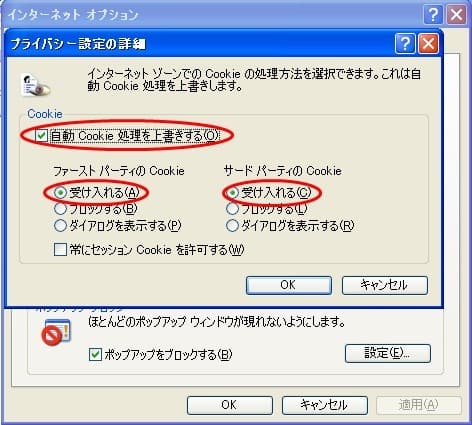Screen dimensions: 472x425
Task: Select third-party ダイアログを表示する(R) radio button
Action: [232, 226]
